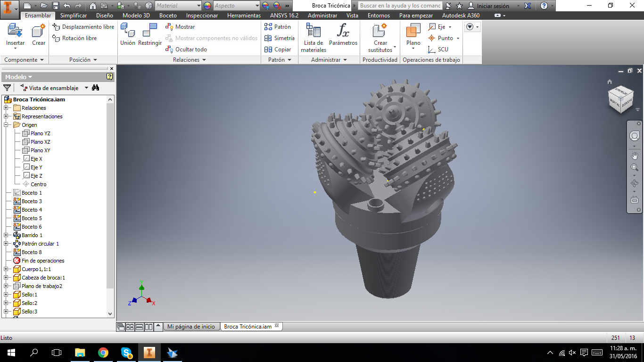Screen dimensions: 644x362
Task: Click the search help input field
Action: coord(400,6)
